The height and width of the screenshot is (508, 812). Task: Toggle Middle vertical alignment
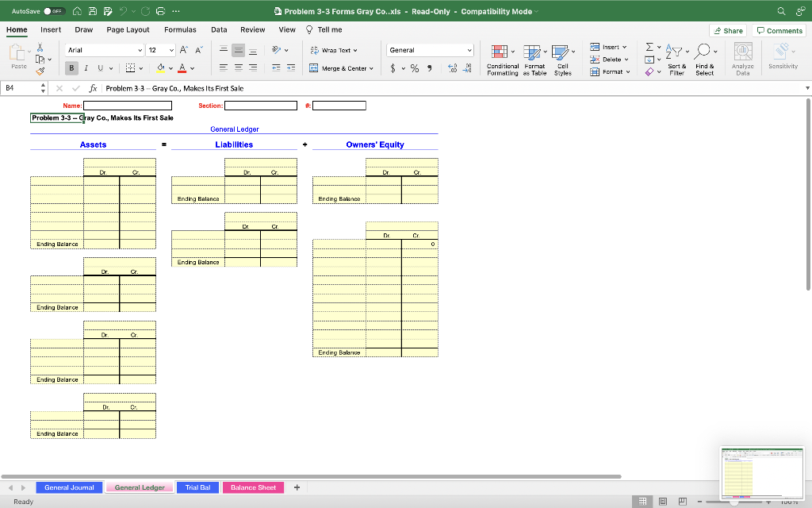[238, 50]
